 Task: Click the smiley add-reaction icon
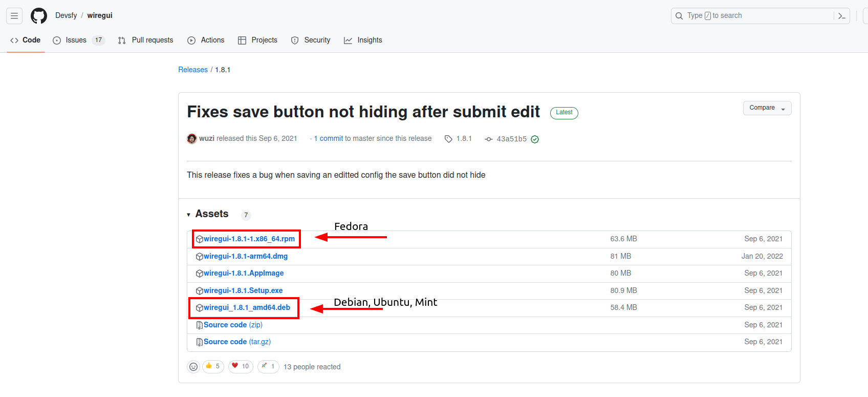point(193,367)
